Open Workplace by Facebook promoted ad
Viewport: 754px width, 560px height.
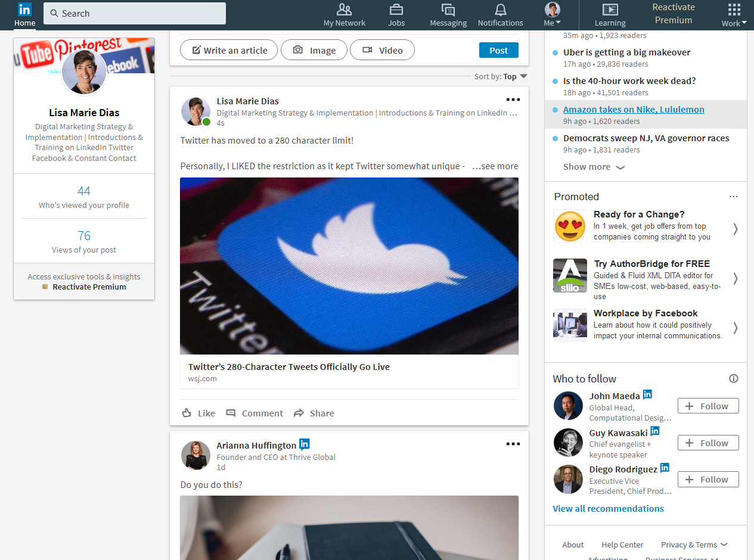pyautogui.click(x=646, y=313)
